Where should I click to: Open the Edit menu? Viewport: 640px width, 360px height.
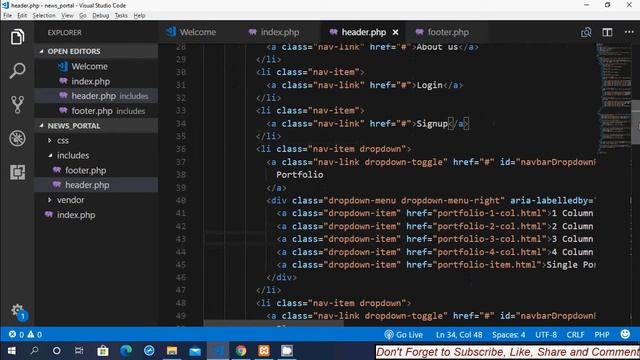coord(22,16)
